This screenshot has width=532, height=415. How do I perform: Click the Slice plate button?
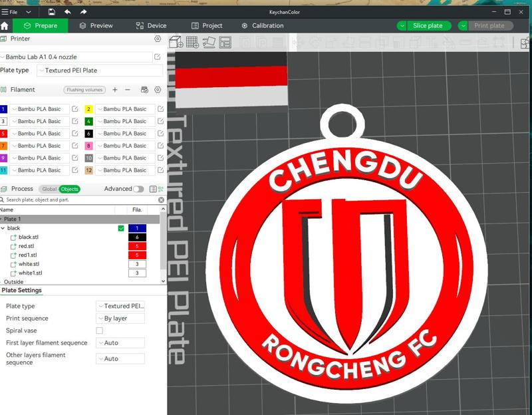428,26
